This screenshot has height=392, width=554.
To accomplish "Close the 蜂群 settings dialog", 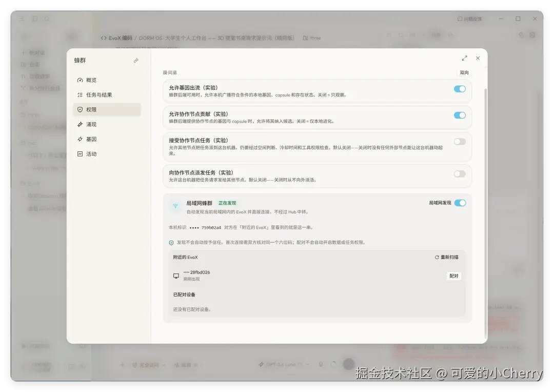I will point(478,58).
